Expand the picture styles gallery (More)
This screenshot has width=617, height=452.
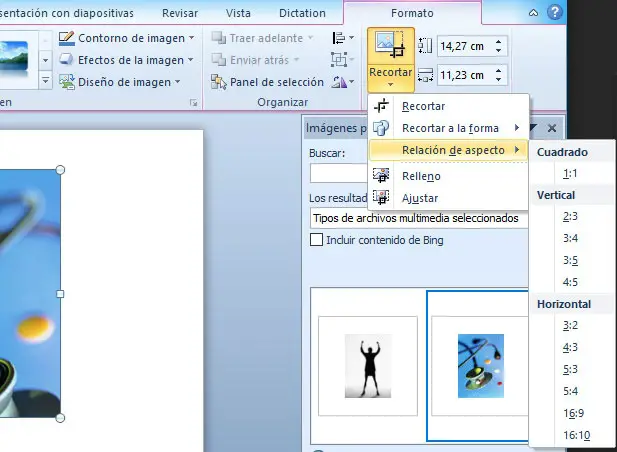tap(45, 81)
